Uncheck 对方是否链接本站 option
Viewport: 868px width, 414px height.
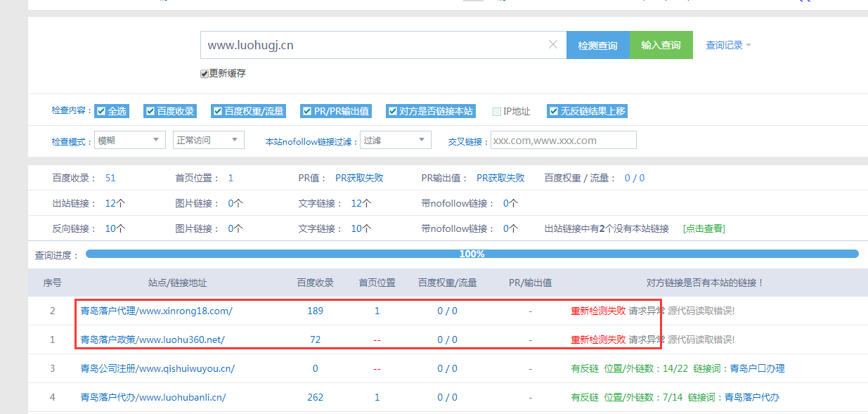click(394, 110)
